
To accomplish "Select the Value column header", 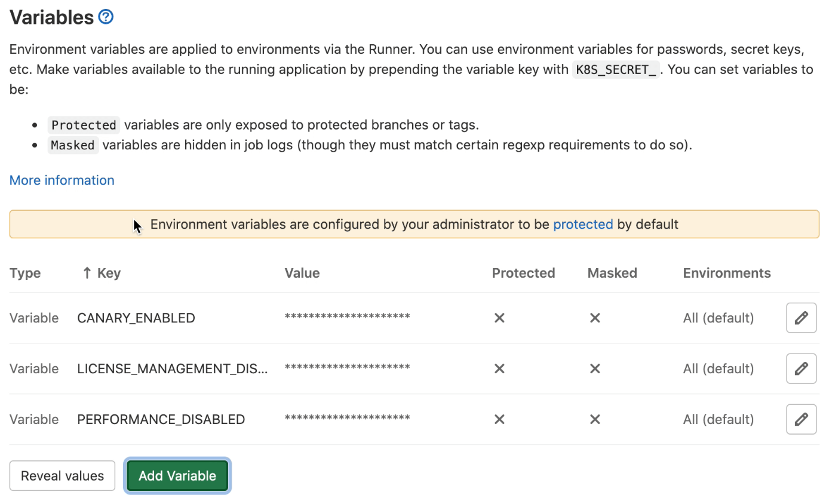I will 302,272.
